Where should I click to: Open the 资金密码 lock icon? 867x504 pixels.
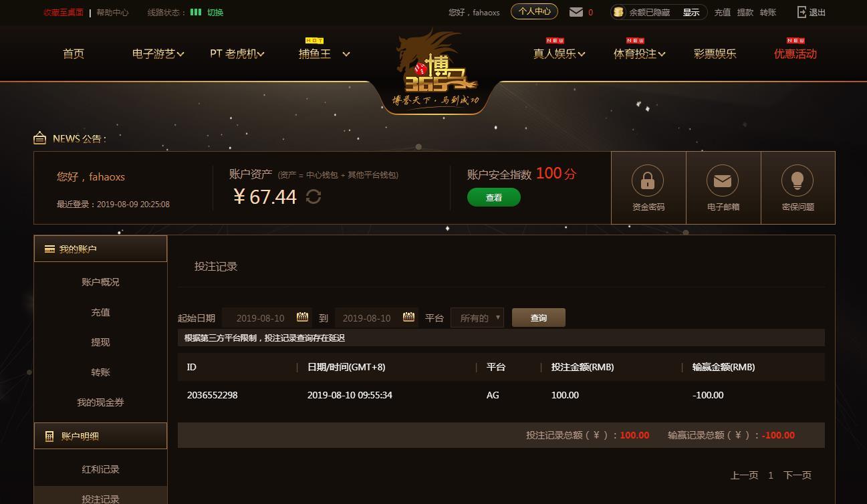(648, 180)
